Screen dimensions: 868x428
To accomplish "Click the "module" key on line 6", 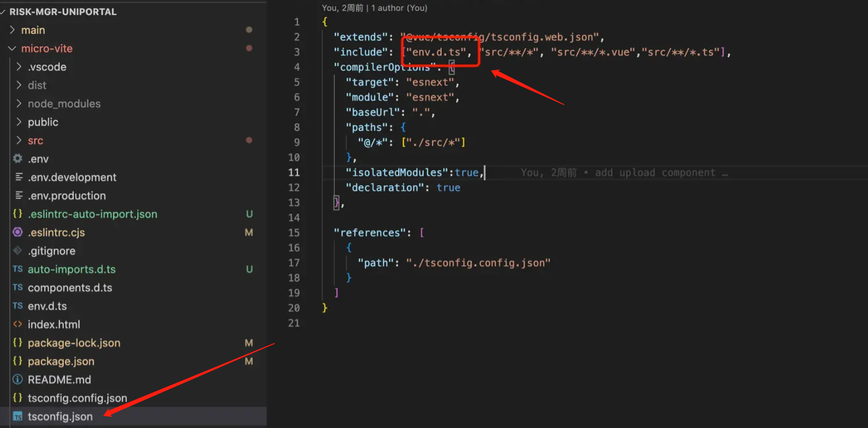I will (370, 97).
